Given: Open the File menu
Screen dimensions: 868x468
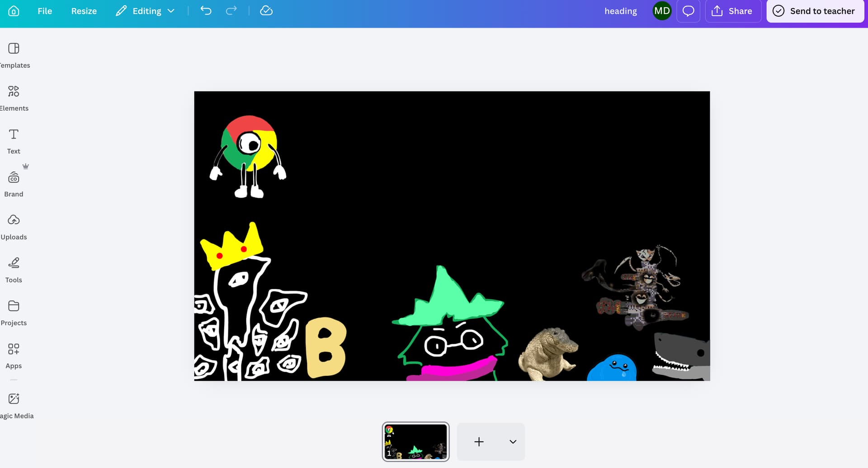Looking at the screenshot, I should tap(45, 11).
